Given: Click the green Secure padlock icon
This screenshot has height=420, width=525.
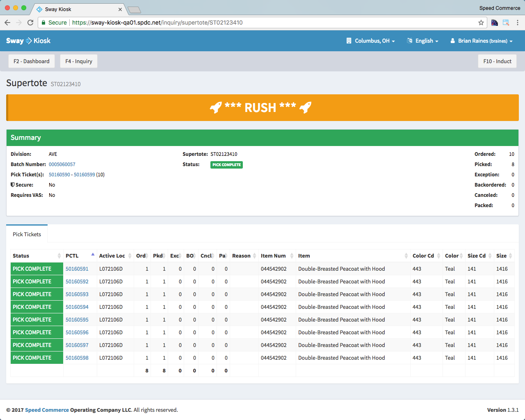Looking at the screenshot, I should pos(43,23).
